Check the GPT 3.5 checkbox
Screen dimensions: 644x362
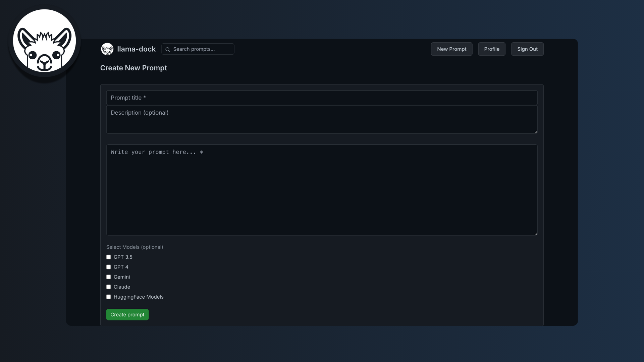108,257
